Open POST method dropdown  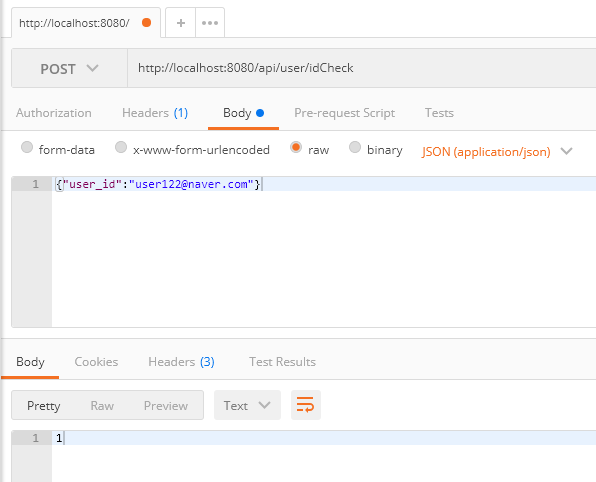(x=70, y=68)
